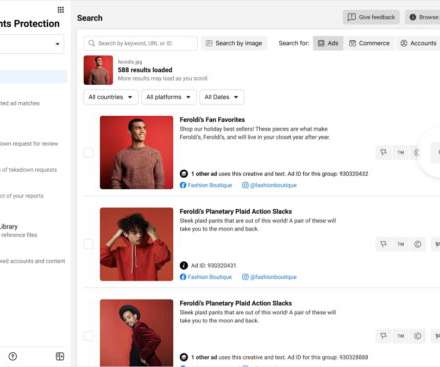Click the flag report icon for Ad ID 930320431
This screenshot has height=367, width=440.
384,244
